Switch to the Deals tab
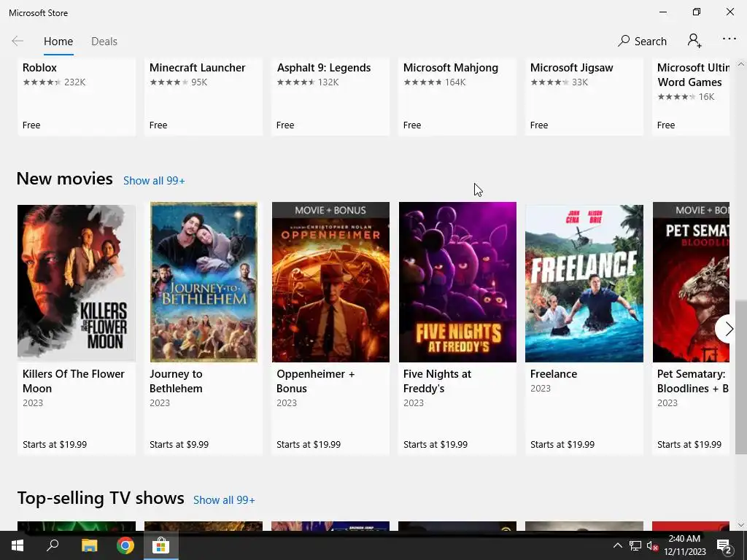Viewport: 747px width, 560px height. (104, 42)
